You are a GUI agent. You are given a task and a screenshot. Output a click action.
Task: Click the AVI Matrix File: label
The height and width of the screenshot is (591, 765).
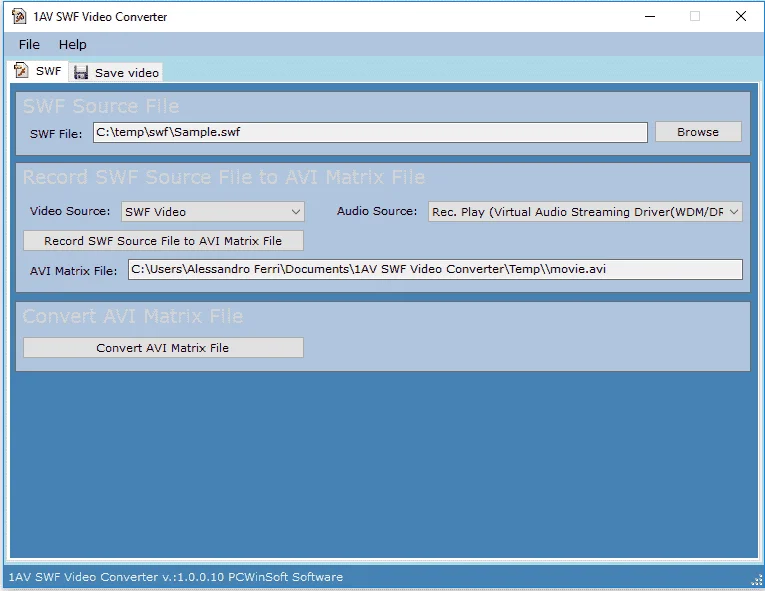[74, 271]
